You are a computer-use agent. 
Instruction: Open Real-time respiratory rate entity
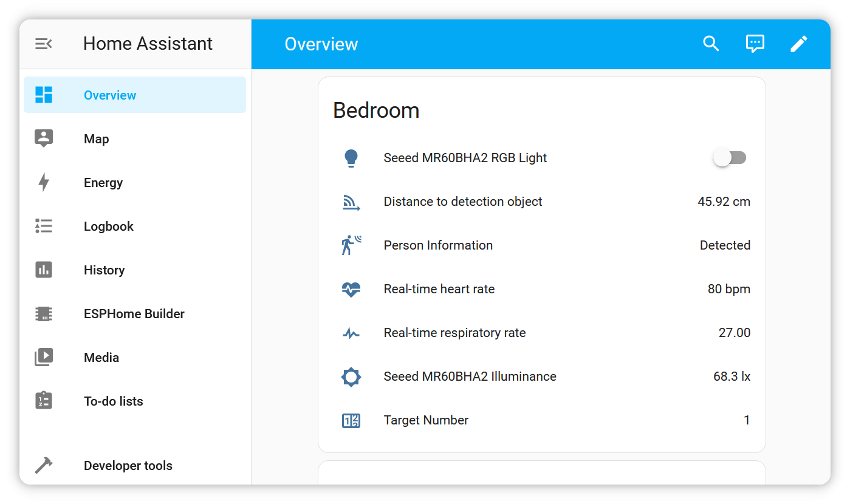(x=542, y=333)
